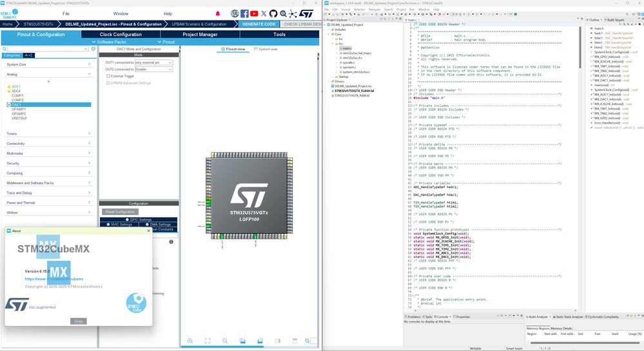Screen dimensions: 644x351
Task: Zoom out on the chip pinout view
Action: (x=225, y=341)
